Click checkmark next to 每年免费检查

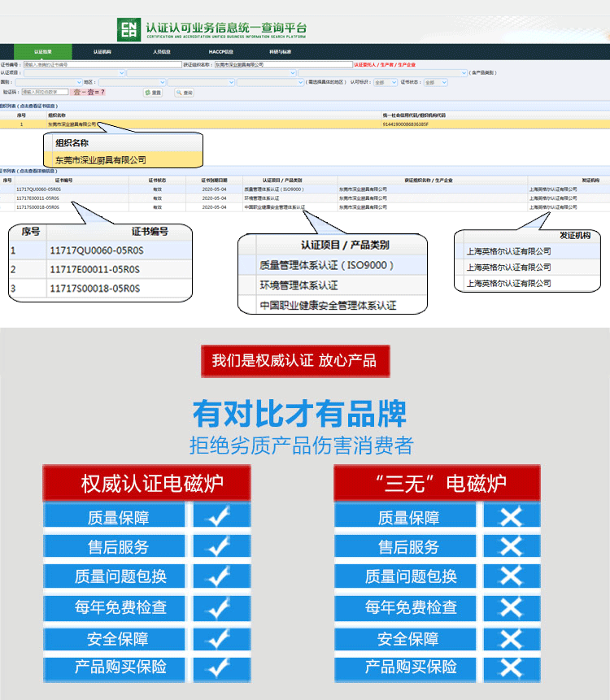click(219, 607)
